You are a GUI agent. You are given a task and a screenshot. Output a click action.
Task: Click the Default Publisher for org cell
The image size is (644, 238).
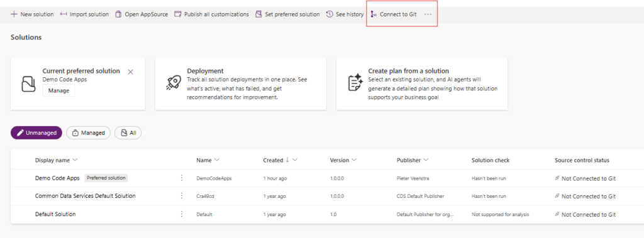(425, 215)
